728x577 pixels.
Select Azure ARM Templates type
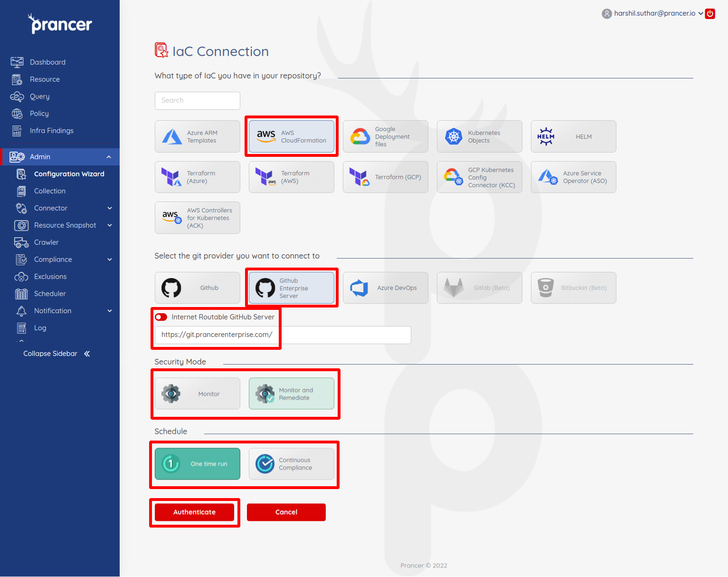pos(198,136)
